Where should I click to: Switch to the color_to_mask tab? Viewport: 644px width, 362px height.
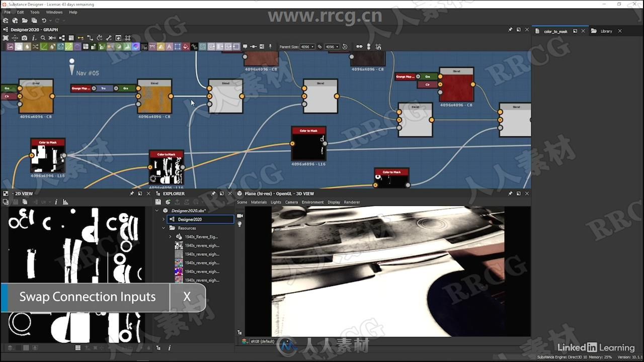[x=555, y=31]
